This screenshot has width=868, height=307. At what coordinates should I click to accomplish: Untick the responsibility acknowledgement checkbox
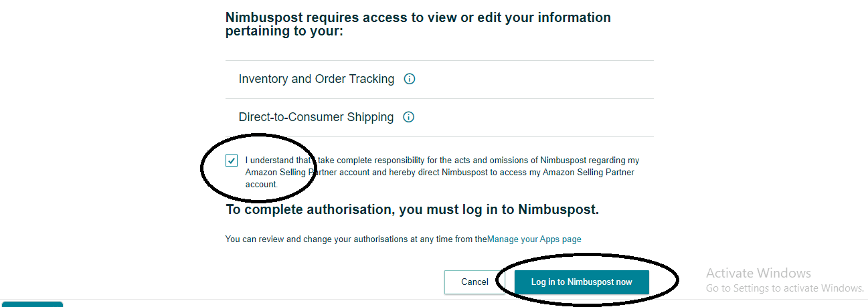(232, 161)
